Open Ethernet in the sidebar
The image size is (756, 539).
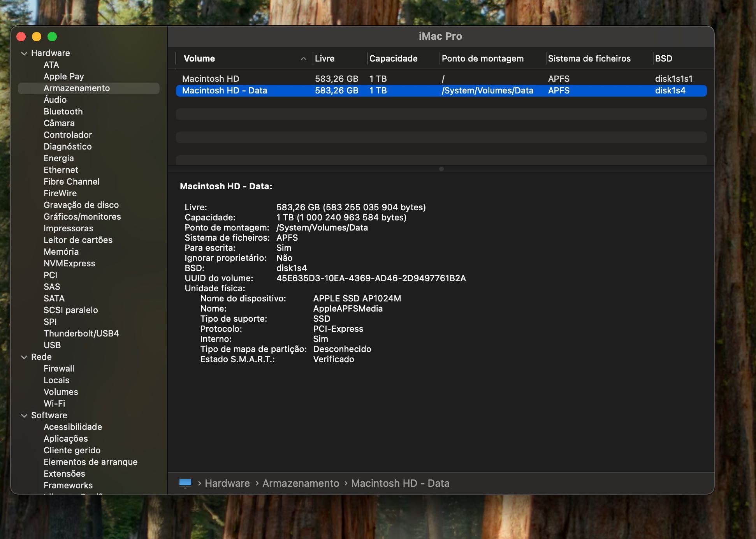[x=61, y=170]
